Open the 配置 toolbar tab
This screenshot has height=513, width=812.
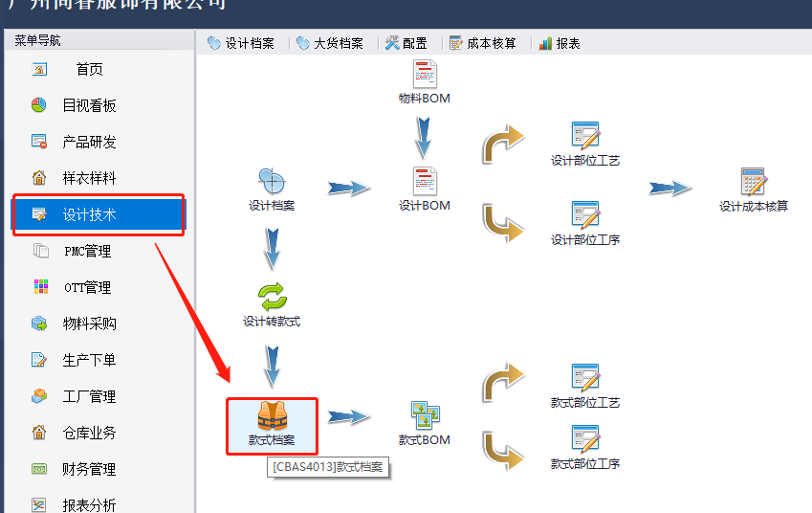tap(406, 43)
